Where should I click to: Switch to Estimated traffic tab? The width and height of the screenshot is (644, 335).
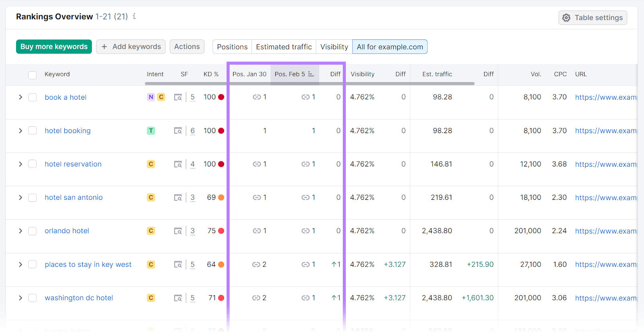coord(284,47)
